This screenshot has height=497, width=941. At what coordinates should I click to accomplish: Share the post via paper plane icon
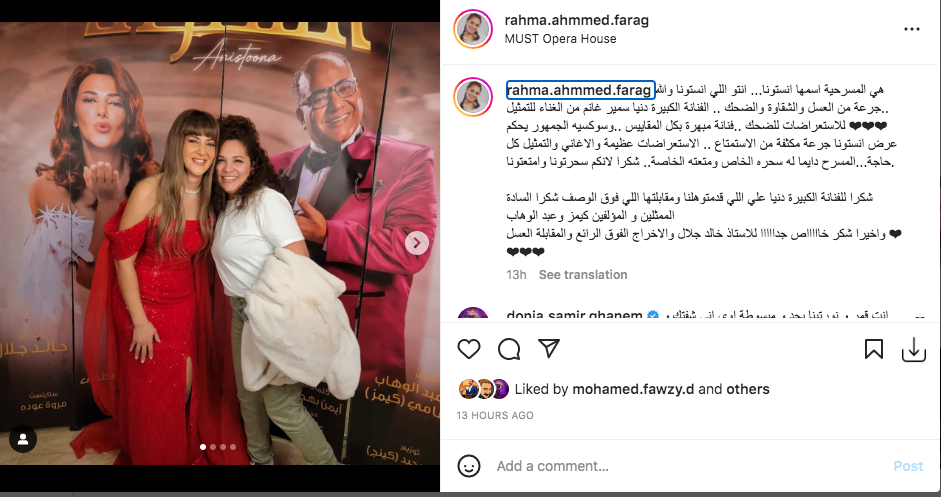(x=549, y=348)
